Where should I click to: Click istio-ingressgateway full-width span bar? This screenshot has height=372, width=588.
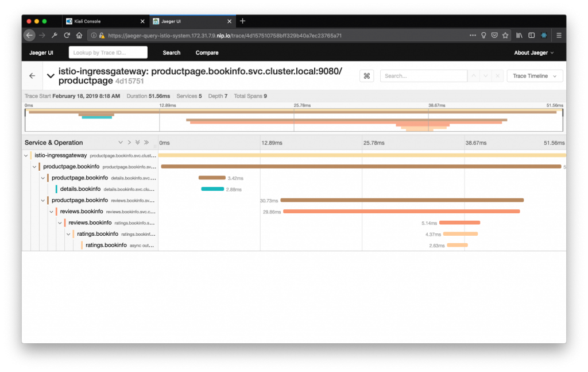(362, 155)
